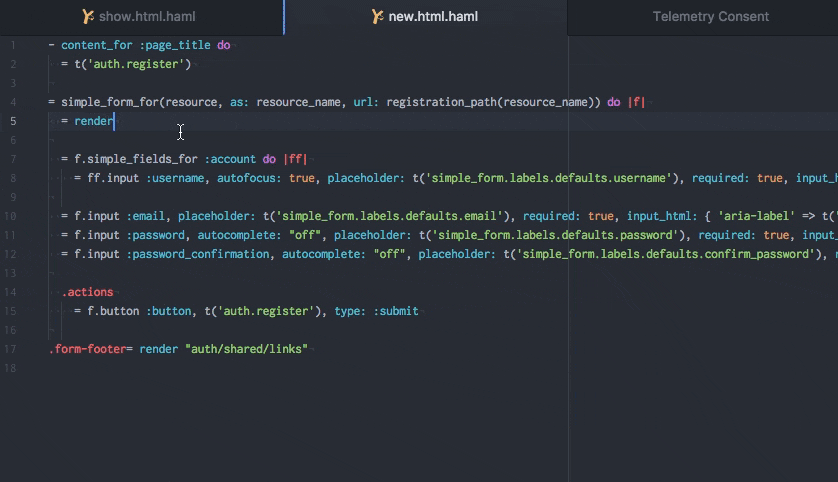Click the ':page_title' symbol on line 1
Image resolution: width=838 pixels, height=482 pixels.
[175, 45]
